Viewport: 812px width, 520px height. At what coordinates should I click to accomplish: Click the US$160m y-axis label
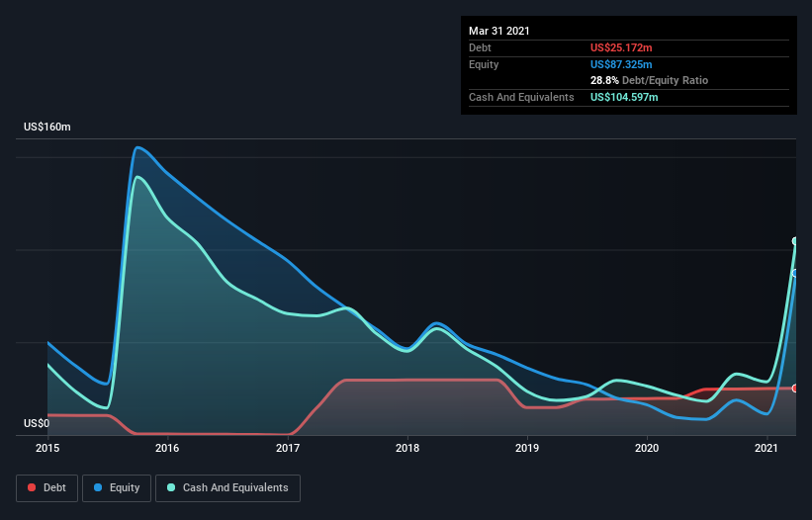(x=47, y=127)
